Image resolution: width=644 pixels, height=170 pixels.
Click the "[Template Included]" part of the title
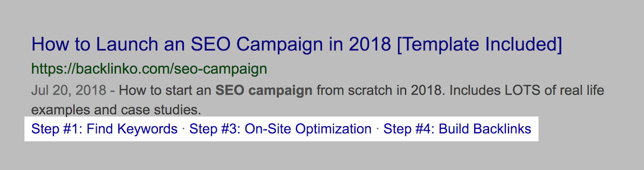[x=479, y=44]
